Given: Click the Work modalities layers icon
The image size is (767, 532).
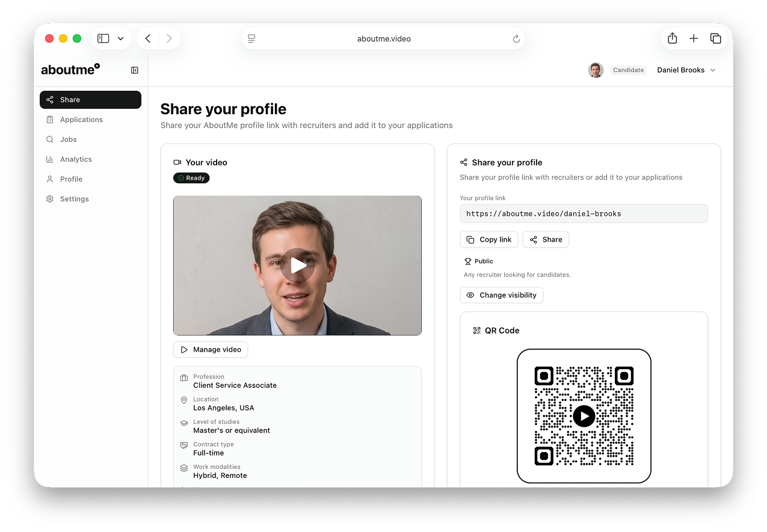Looking at the screenshot, I should point(184,468).
